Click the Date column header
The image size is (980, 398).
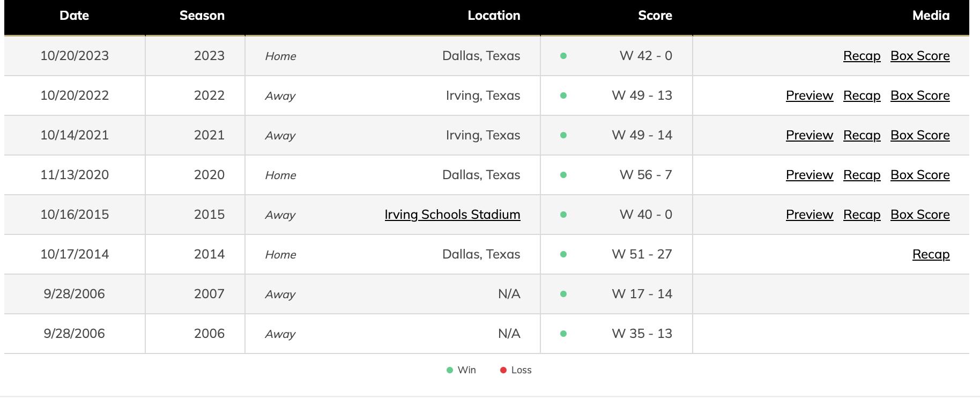[x=74, y=16]
